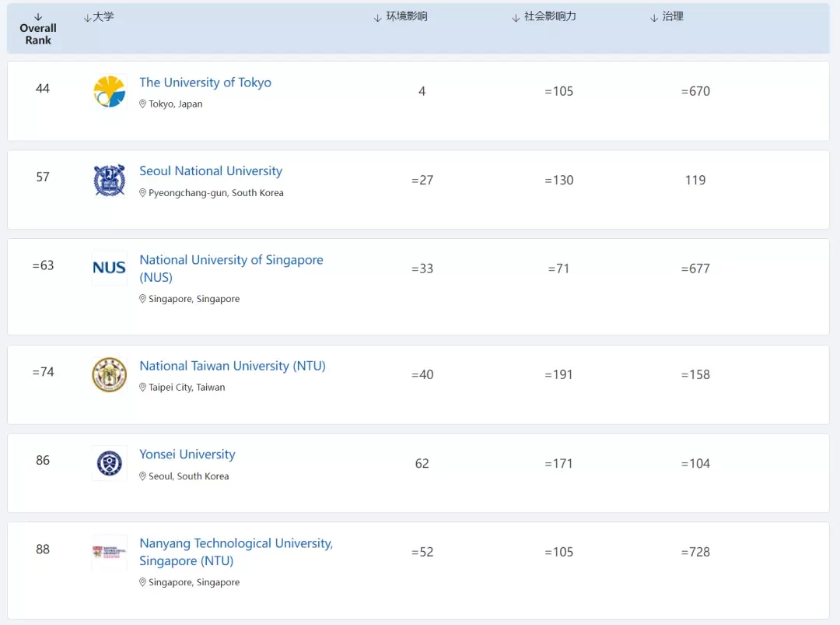840x625 pixels.
Task: Click Nanyang Technological University logo
Action: [x=110, y=552]
